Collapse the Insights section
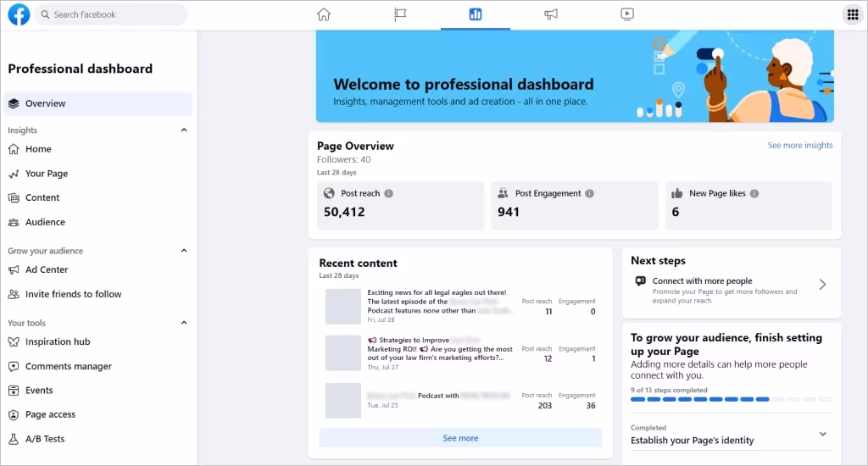 coord(184,130)
